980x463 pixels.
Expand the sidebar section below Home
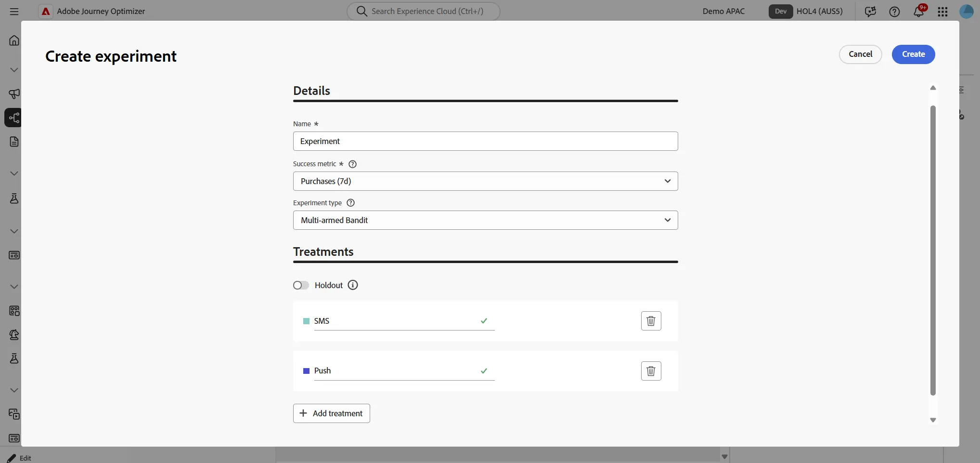14,70
